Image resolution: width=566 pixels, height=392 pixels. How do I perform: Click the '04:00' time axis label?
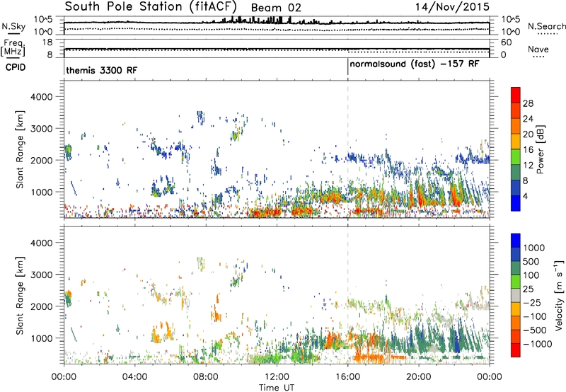134,377
